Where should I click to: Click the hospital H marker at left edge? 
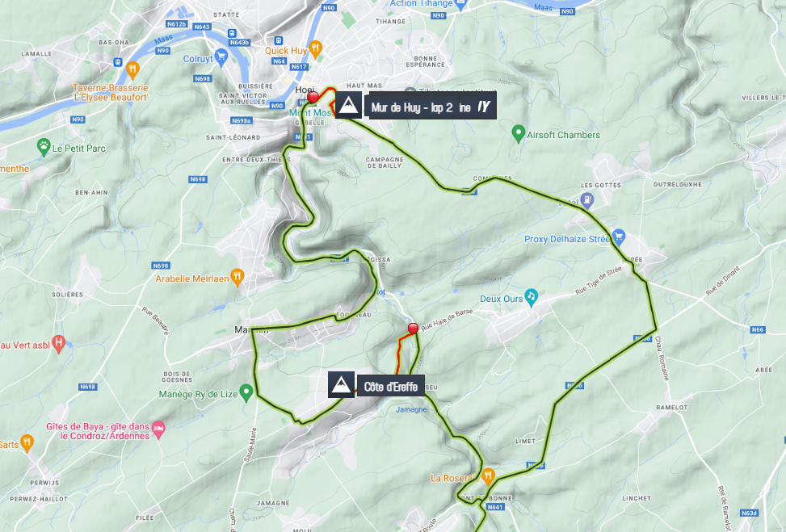coord(59,344)
